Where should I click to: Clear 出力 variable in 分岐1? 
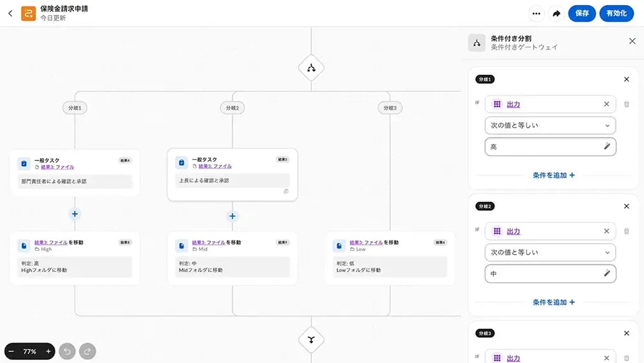pyautogui.click(x=606, y=104)
